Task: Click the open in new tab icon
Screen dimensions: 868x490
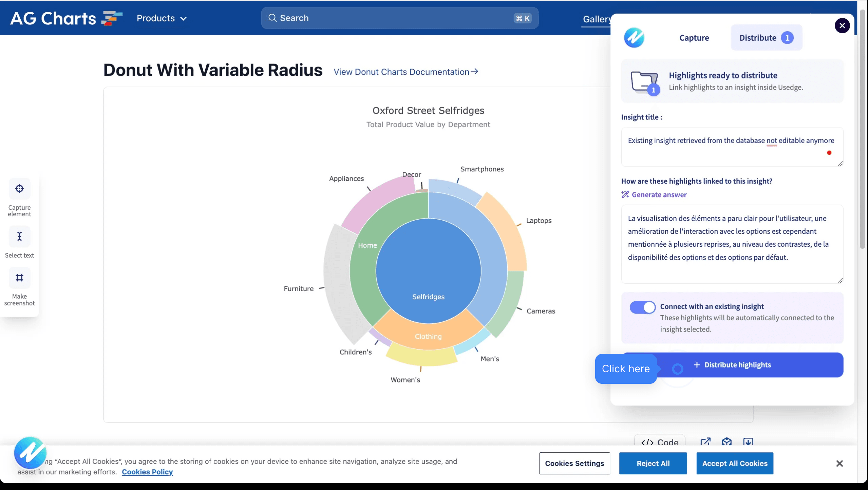Action: click(705, 442)
